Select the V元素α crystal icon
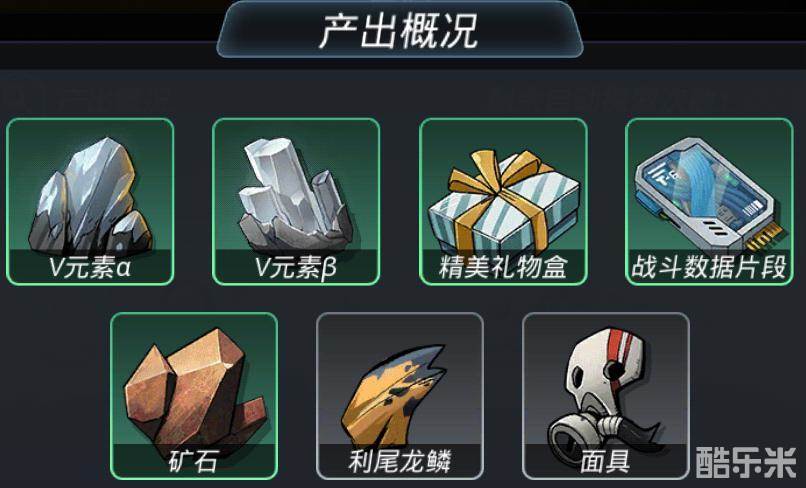The image size is (806, 488). coord(90,195)
